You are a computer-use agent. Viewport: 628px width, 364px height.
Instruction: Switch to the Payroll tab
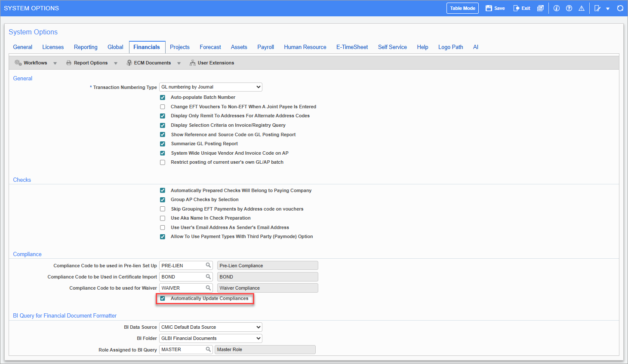coord(265,47)
